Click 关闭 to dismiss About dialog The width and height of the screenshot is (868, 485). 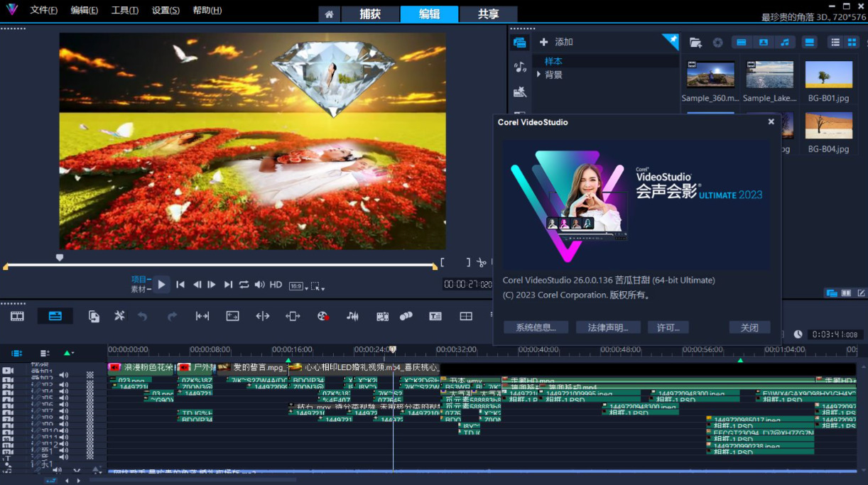[x=749, y=327]
